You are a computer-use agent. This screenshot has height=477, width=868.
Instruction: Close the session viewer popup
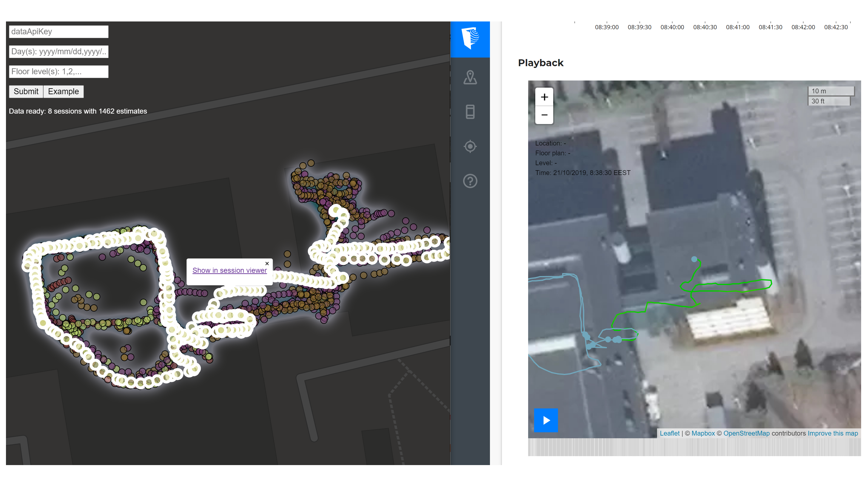click(267, 264)
